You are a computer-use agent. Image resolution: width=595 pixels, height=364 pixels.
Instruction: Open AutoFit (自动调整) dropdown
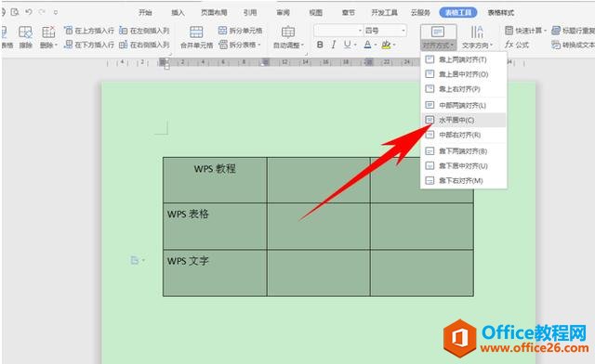[288, 37]
